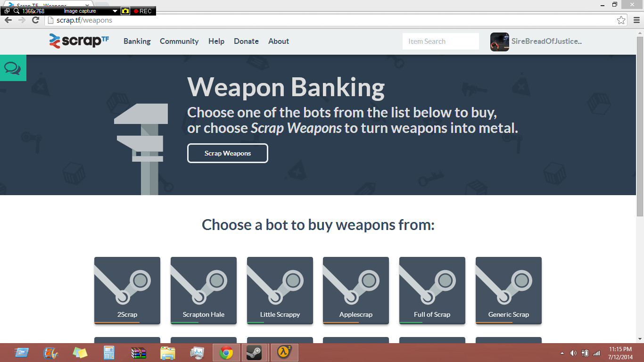644x362 pixels.
Task: Open the Banking menu
Action: tap(137, 41)
